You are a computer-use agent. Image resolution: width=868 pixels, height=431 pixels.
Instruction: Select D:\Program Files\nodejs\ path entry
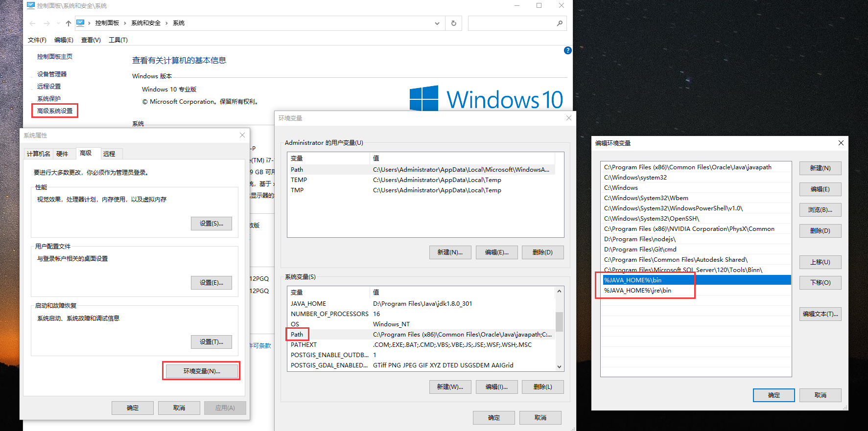[x=696, y=239]
